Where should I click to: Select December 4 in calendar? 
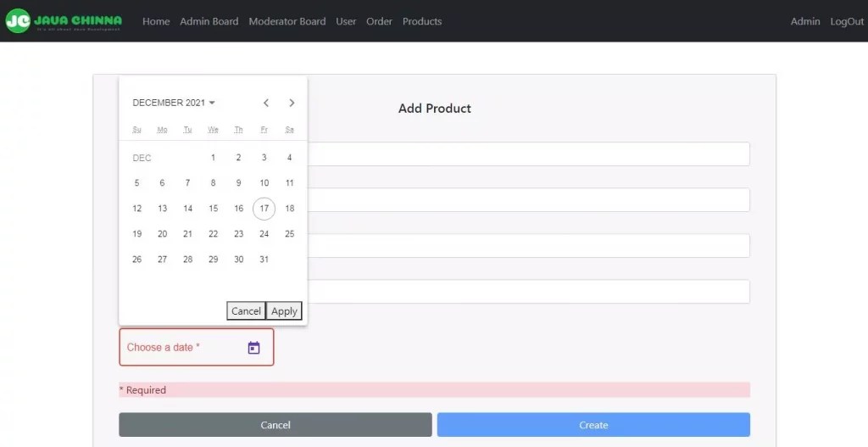(290, 157)
